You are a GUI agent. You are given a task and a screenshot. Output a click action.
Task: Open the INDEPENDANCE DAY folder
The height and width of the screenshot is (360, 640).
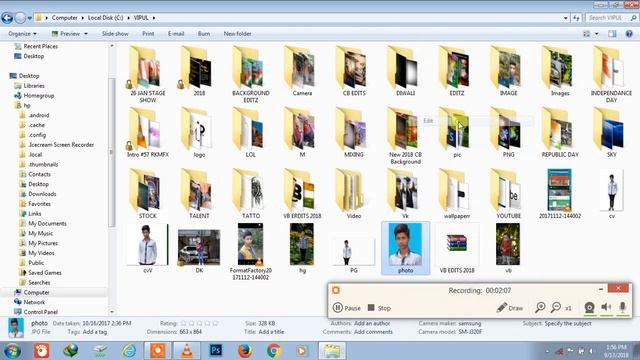pos(611,74)
